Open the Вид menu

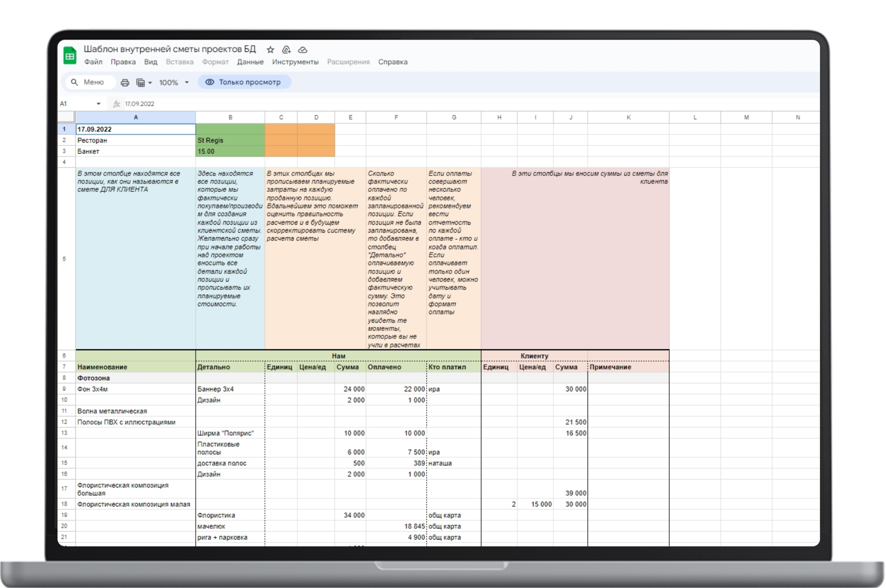(x=151, y=62)
